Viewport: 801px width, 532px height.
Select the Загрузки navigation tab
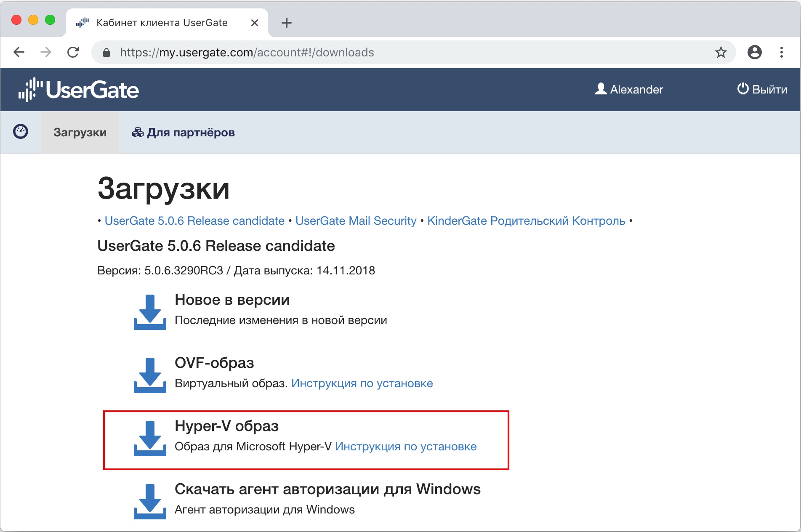80,133
